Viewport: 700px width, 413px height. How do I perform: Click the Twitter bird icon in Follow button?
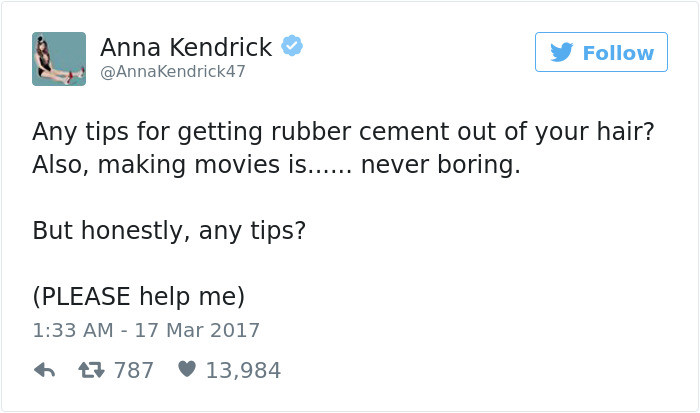click(x=561, y=52)
